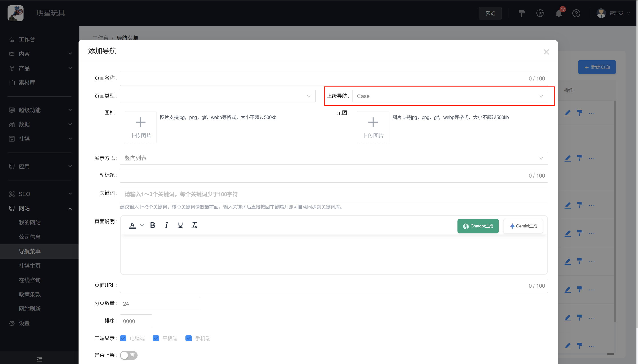Click the paint roller icon in header
This screenshot has width=638, height=364.
[x=522, y=13]
